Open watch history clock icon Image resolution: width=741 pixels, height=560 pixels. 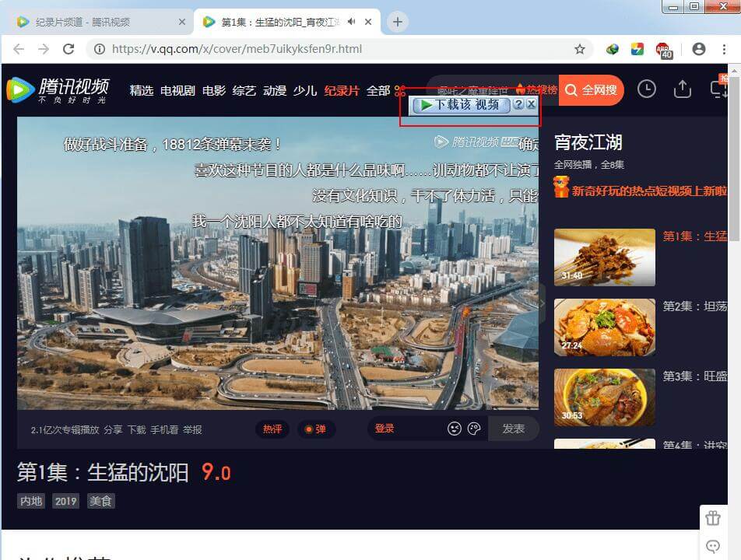pyautogui.click(x=646, y=89)
